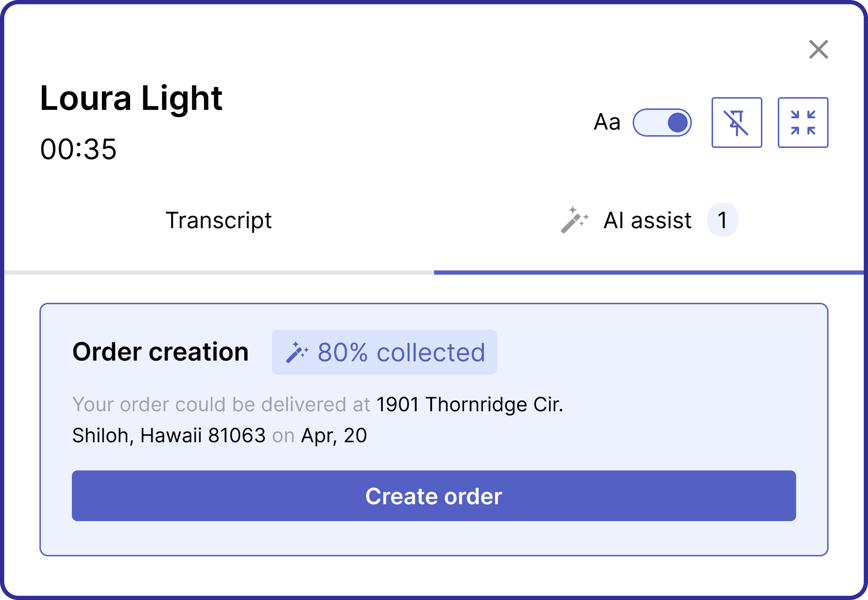The height and width of the screenshot is (600, 868).
Task: Close the call panel with X
Action: point(818,49)
